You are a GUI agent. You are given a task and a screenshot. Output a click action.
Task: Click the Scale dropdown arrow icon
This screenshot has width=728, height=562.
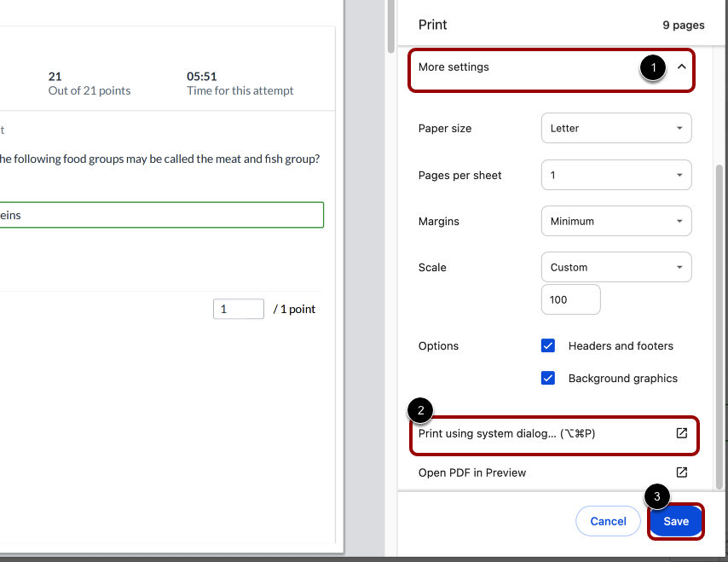pos(680,267)
